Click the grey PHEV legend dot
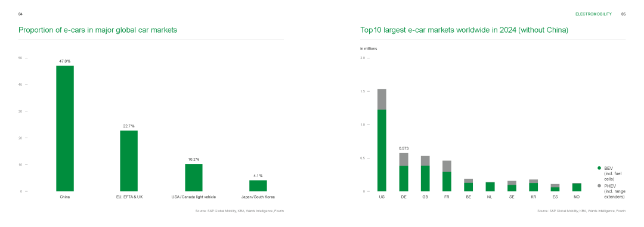The height and width of the screenshot is (227, 644). pyautogui.click(x=599, y=186)
